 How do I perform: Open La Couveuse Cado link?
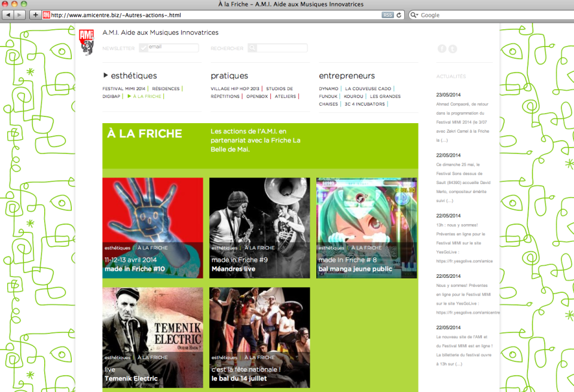point(368,88)
